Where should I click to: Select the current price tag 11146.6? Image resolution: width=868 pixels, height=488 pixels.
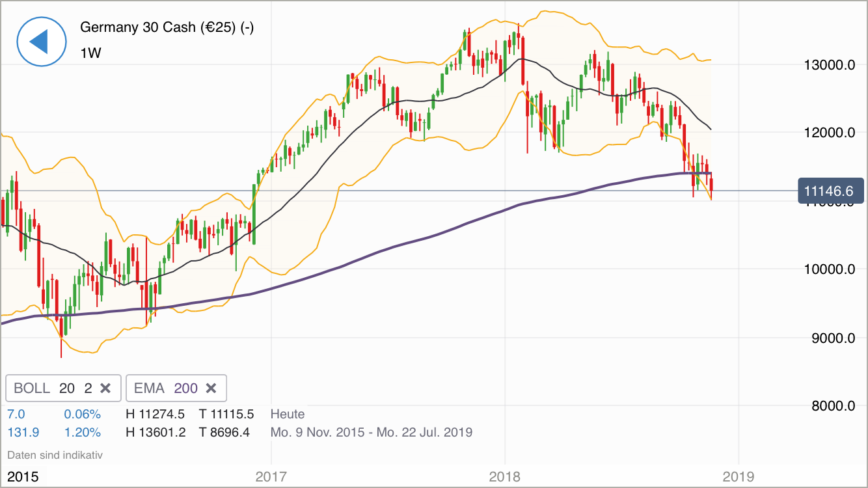[830, 191]
